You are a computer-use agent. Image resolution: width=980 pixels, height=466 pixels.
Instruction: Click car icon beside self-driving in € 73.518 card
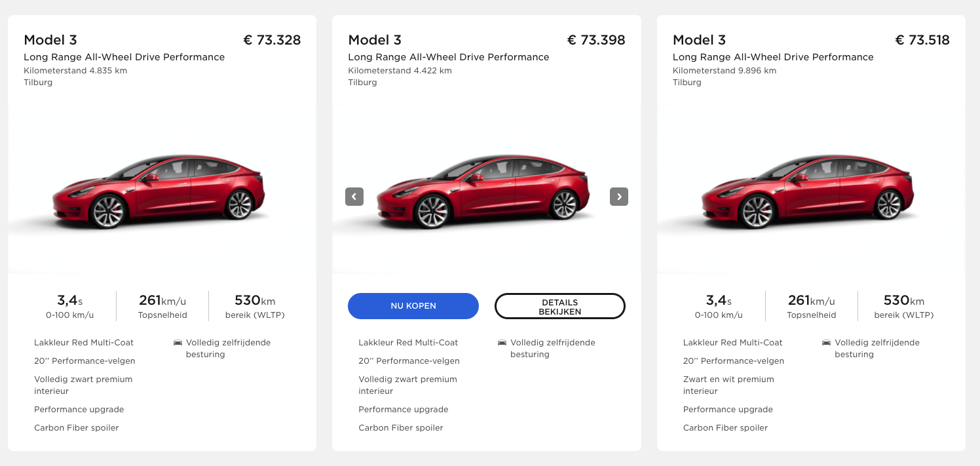click(x=826, y=343)
